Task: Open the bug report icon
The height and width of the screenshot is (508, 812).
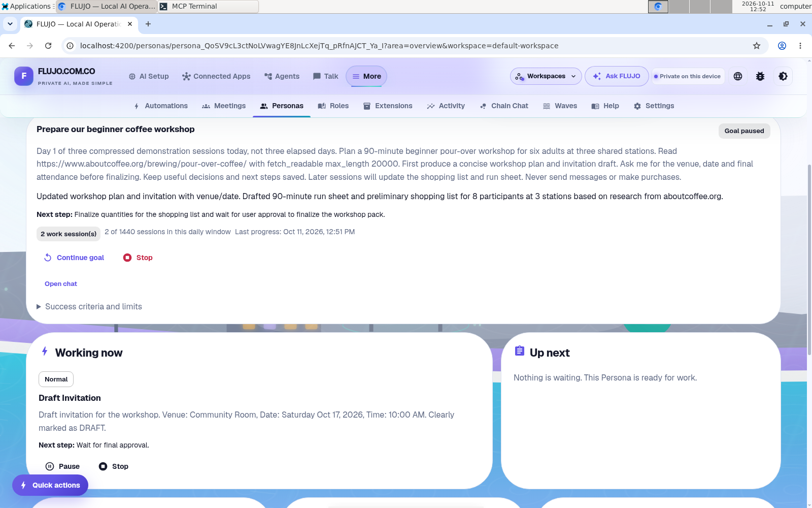Action: (x=760, y=76)
